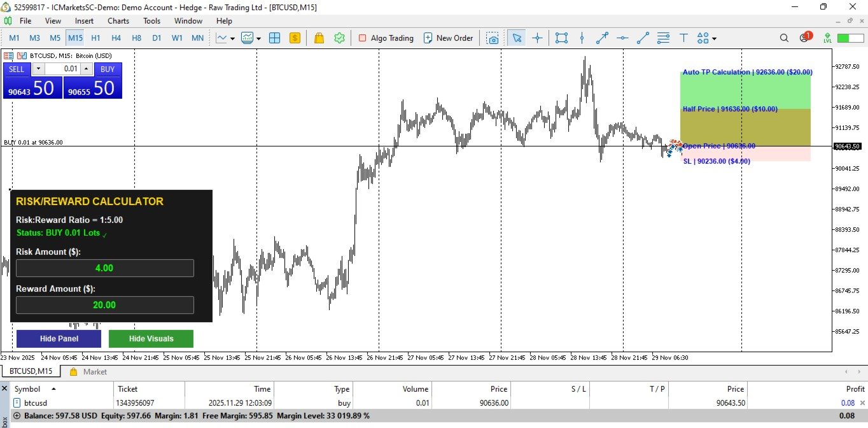Select the cursor arrow tool
Image resolution: width=868 pixels, height=428 pixels.
tap(517, 38)
